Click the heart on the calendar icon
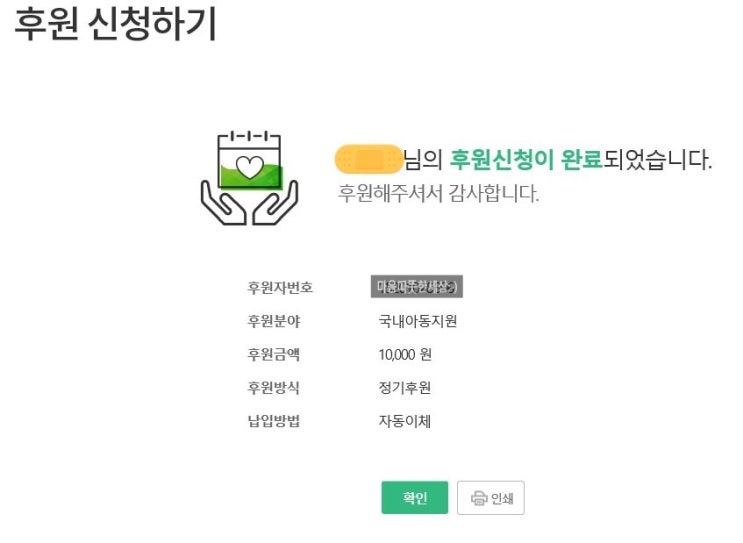Viewport: 743px width, 543px height. (248, 163)
